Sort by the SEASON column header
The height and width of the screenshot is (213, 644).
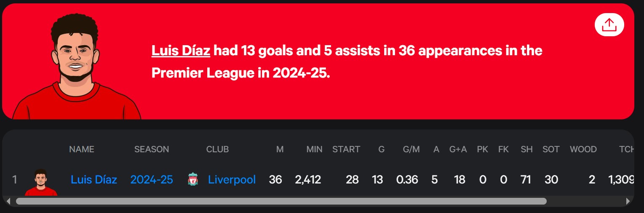[x=152, y=149]
